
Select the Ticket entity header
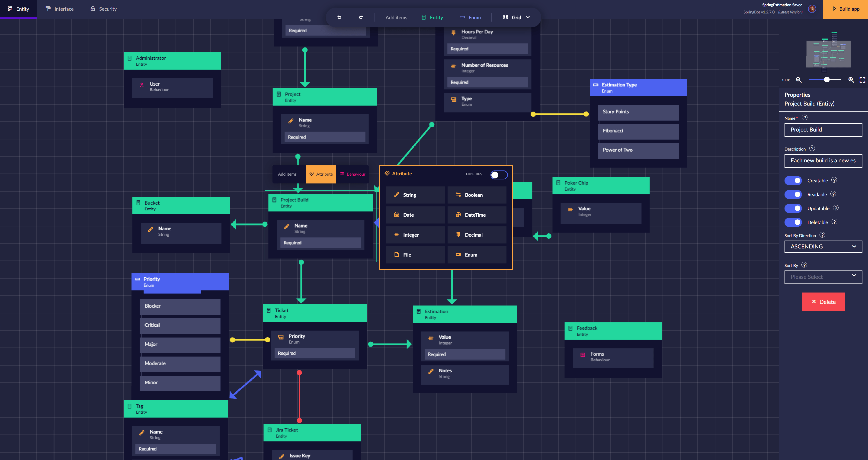pos(315,313)
